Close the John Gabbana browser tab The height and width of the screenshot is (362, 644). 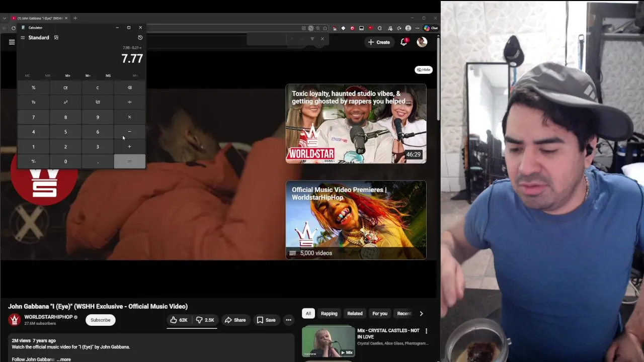coord(65,18)
